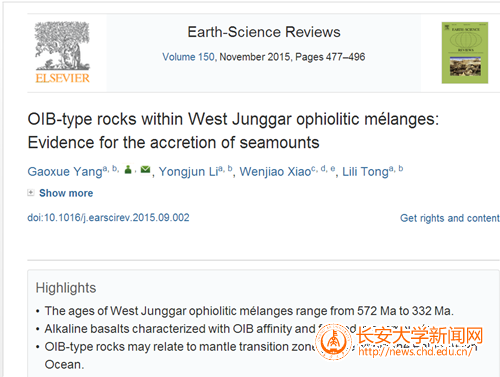Click the Earth-Science Reviews journal title
Viewport: 500px width, 377px height.
(x=264, y=32)
